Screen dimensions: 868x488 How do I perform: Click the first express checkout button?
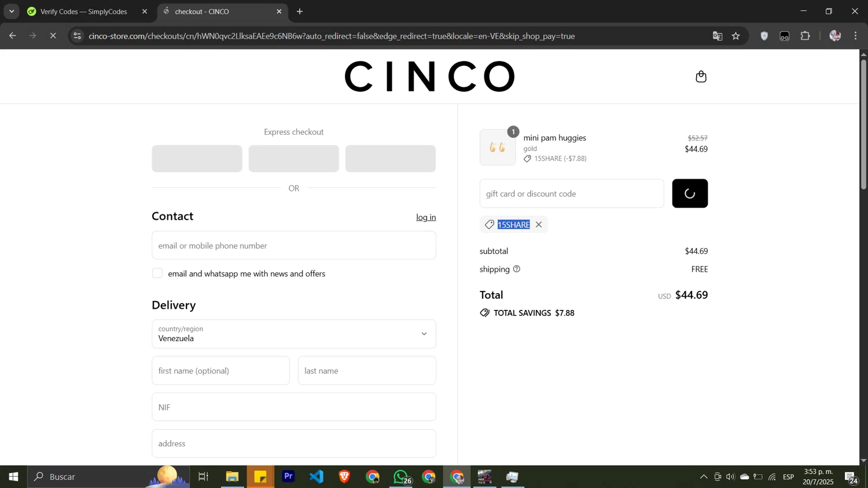point(197,158)
